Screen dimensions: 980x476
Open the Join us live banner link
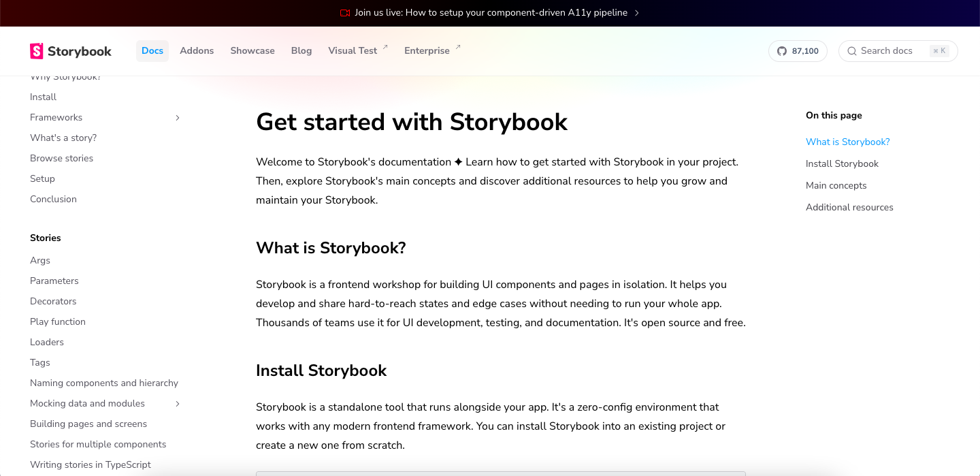[x=491, y=13]
